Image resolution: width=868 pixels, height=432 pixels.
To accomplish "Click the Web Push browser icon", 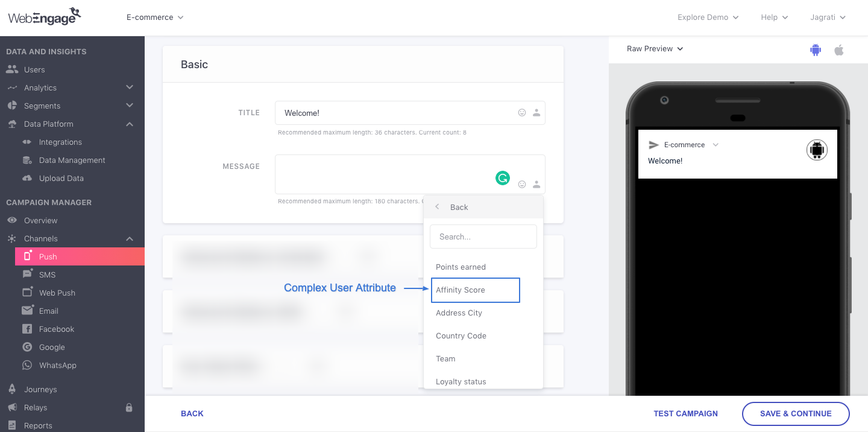I will pyautogui.click(x=27, y=292).
